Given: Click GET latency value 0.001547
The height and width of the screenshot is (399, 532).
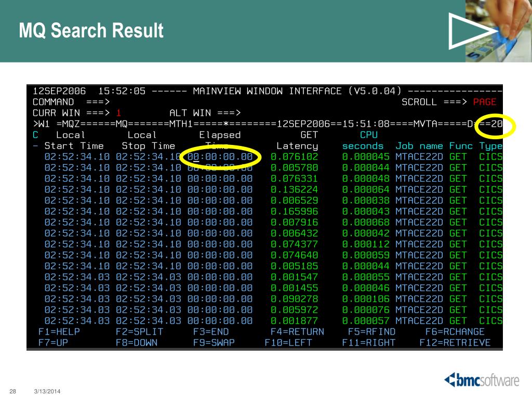Looking at the screenshot, I should 294,277.
